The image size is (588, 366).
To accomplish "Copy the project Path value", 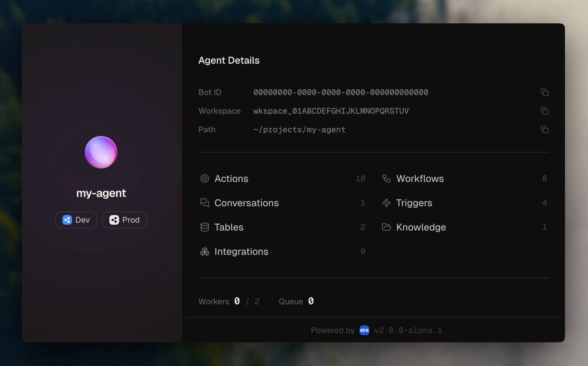I will coord(544,129).
